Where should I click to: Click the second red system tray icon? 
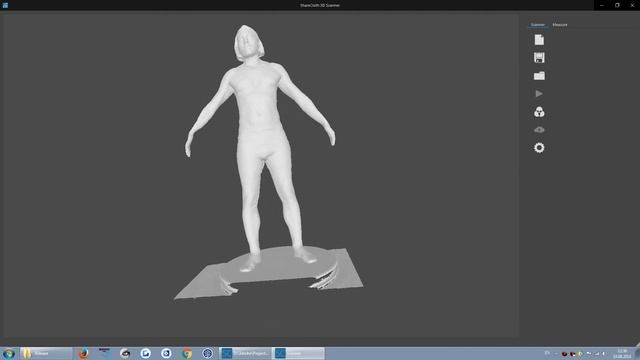coord(572,354)
